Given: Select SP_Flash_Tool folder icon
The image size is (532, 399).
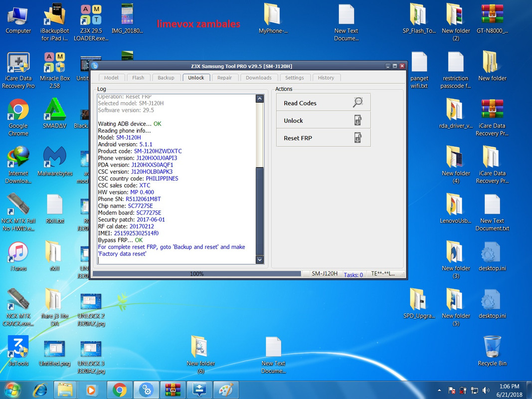Looking at the screenshot, I should point(419,19).
